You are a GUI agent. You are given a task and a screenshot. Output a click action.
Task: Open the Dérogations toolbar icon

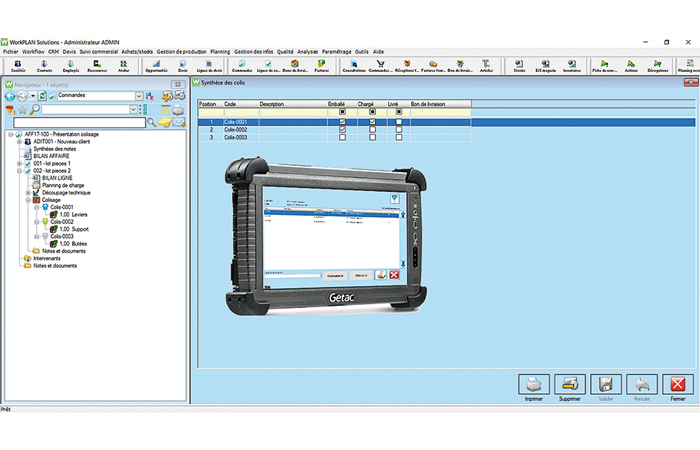click(658, 66)
